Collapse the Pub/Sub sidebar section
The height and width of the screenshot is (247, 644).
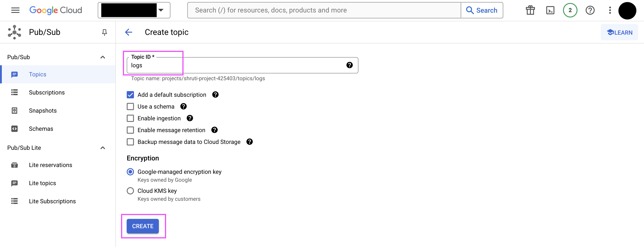point(103,57)
